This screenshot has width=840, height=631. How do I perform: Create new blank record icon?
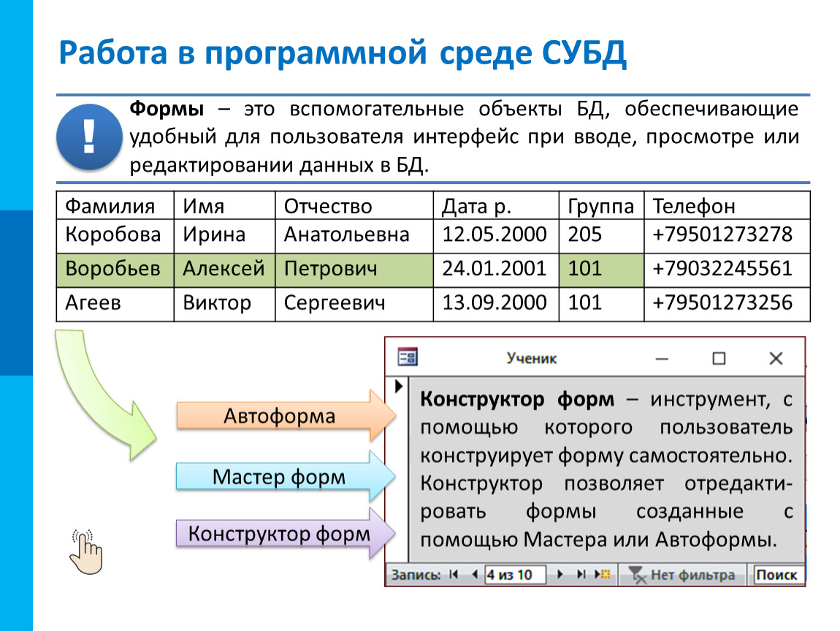603,575
